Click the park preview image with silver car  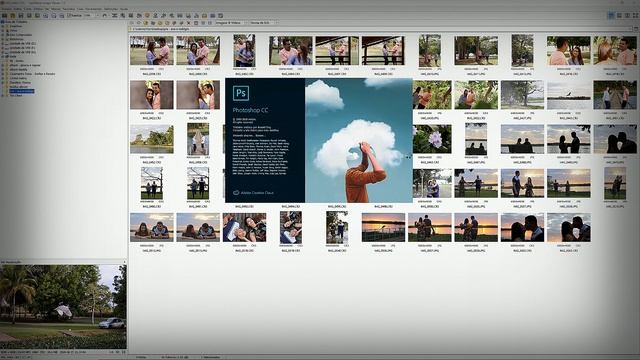(x=63, y=307)
